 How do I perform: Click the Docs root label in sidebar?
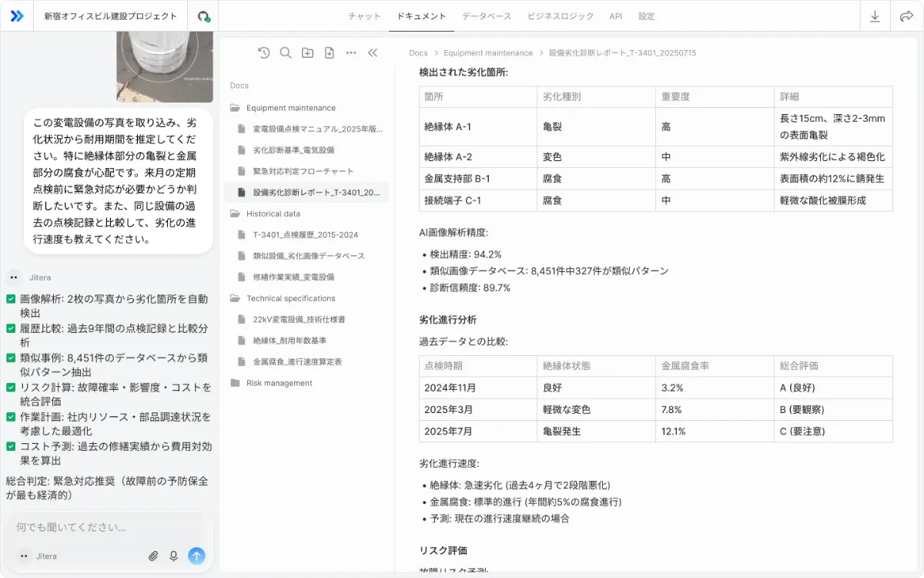click(239, 86)
